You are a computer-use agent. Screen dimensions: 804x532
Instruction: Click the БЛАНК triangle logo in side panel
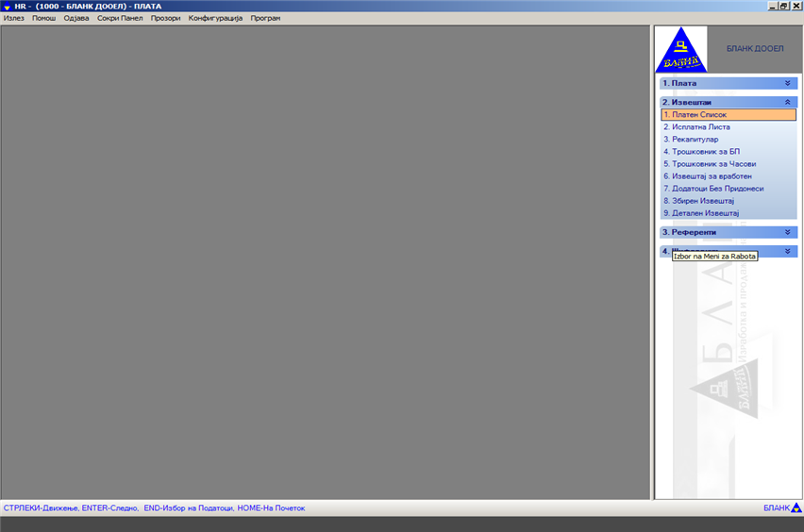click(680, 50)
